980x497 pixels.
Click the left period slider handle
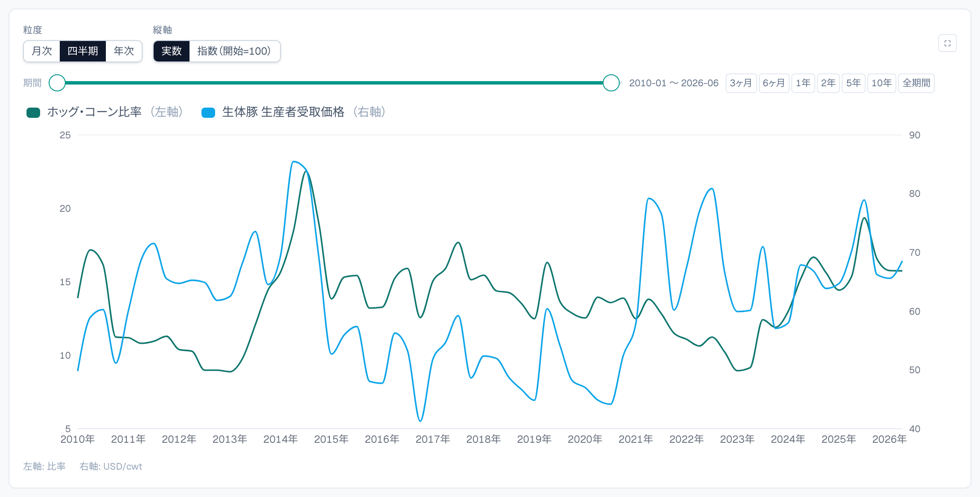tap(57, 83)
